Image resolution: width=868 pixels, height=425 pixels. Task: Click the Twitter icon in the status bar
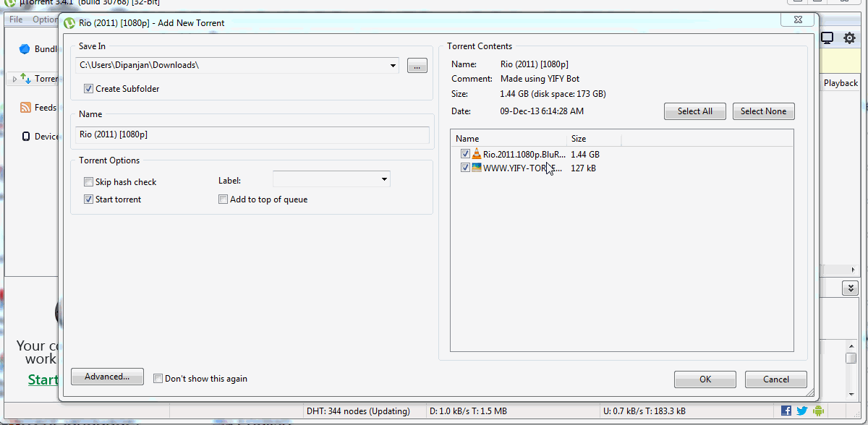point(802,411)
